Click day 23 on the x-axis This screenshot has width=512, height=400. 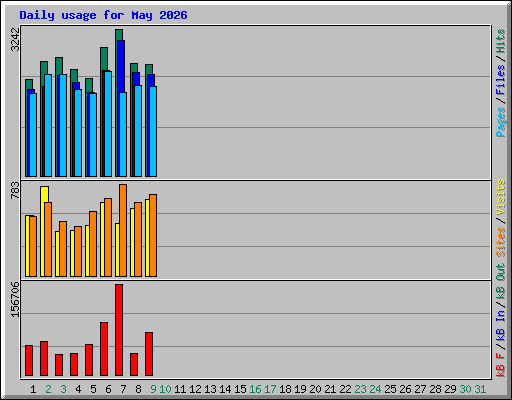click(360, 389)
